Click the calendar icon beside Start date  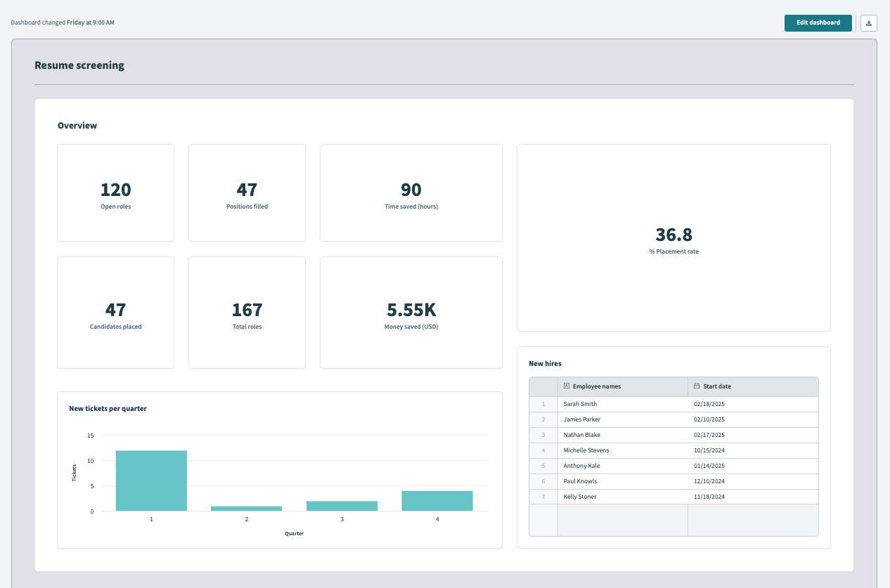(x=697, y=386)
